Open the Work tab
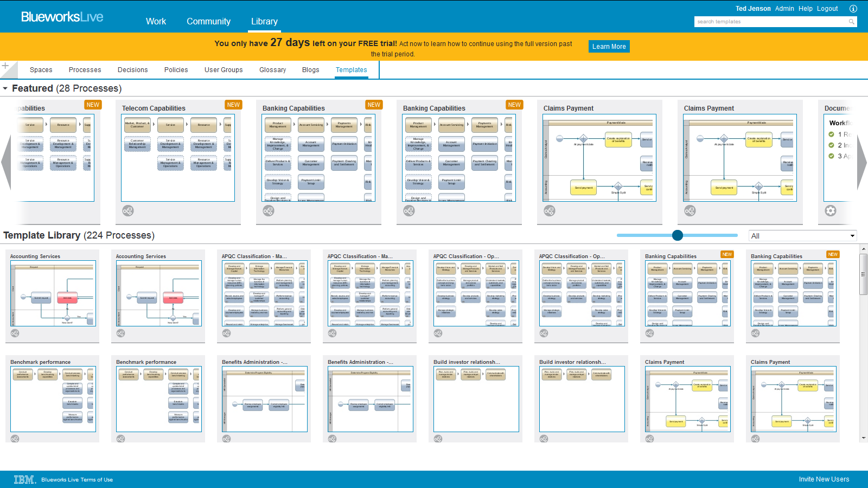 pyautogui.click(x=156, y=21)
